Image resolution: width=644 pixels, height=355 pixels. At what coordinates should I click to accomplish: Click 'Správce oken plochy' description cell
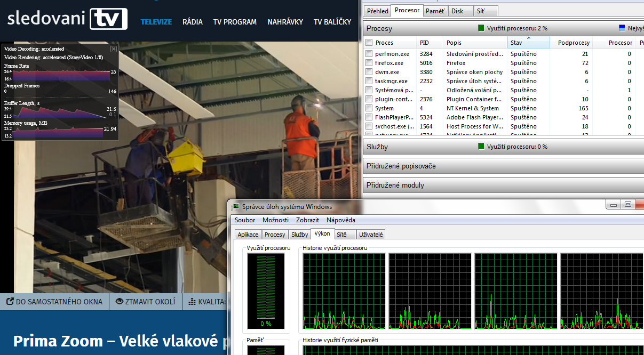click(x=475, y=72)
